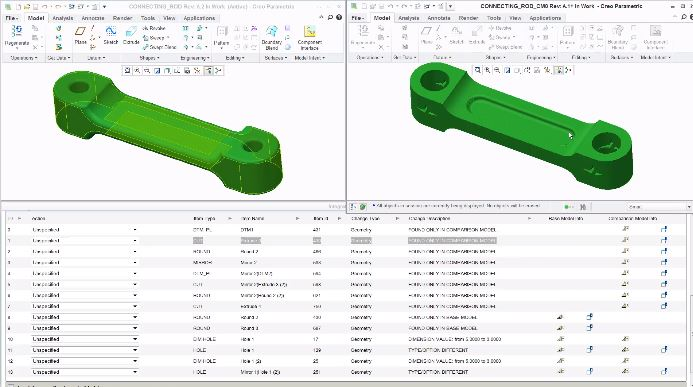Open the quick access toolbar customize arrow, left window
This screenshot has height=387, width=693.
pyautogui.click(x=104, y=7)
